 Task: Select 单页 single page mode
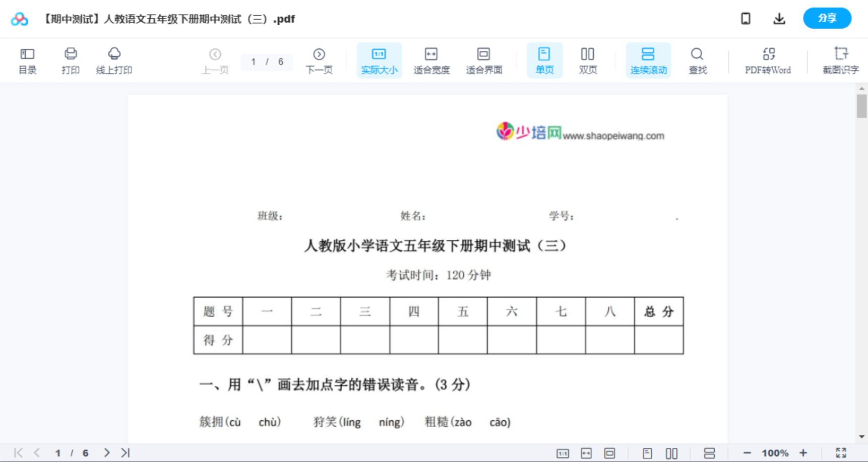[x=544, y=60]
